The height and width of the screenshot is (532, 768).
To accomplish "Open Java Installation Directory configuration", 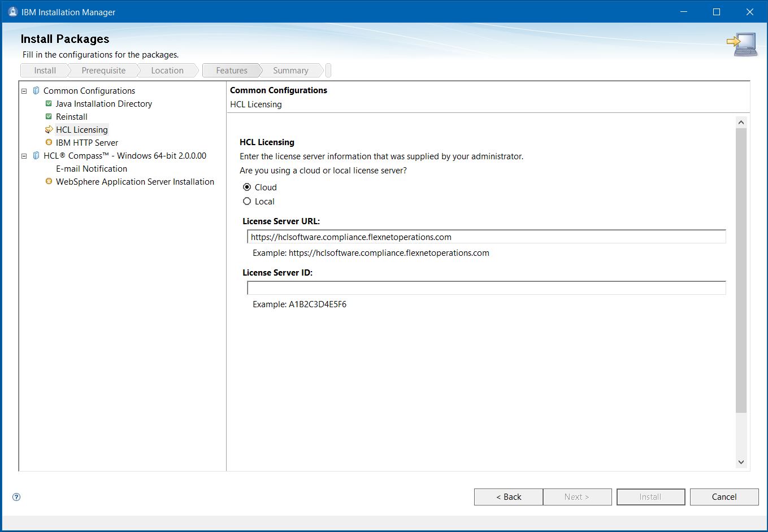I will 104,103.
